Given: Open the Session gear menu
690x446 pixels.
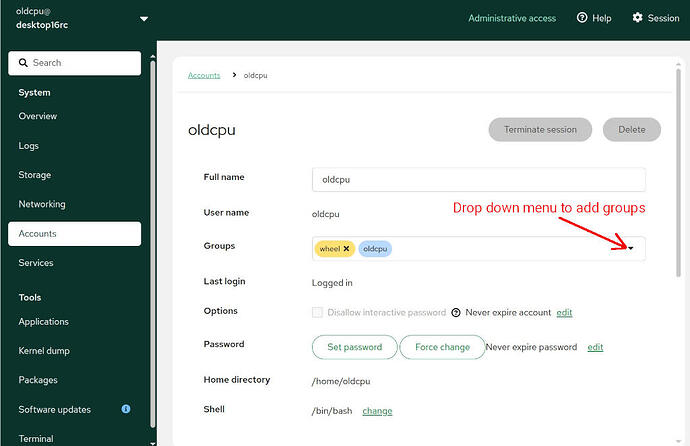Looking at the screenshot, I should 638,18.
